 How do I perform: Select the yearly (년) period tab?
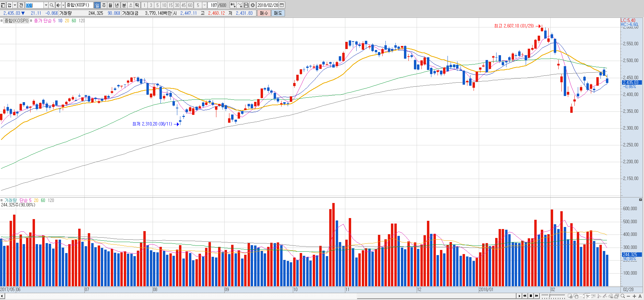(x=117, y=5)
